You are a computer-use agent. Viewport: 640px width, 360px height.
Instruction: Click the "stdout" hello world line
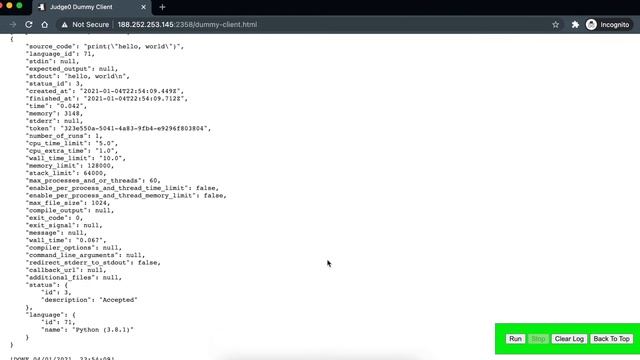(78, 76)
